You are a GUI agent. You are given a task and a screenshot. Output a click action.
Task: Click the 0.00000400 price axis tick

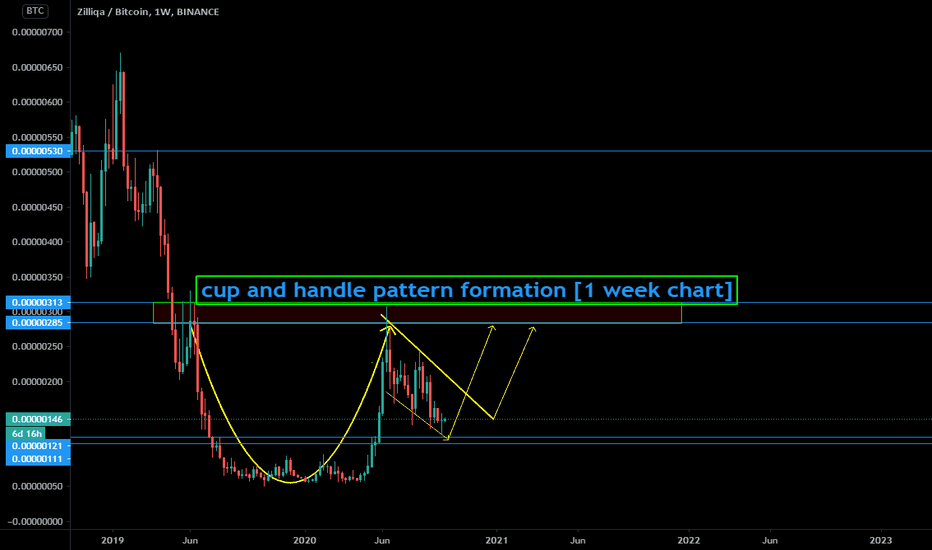pos(37,242)
